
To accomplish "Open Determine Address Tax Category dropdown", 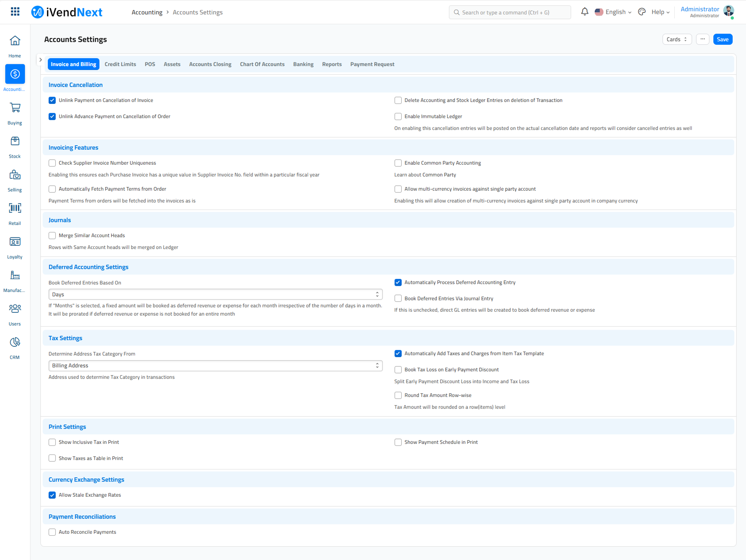I will 215,366.
